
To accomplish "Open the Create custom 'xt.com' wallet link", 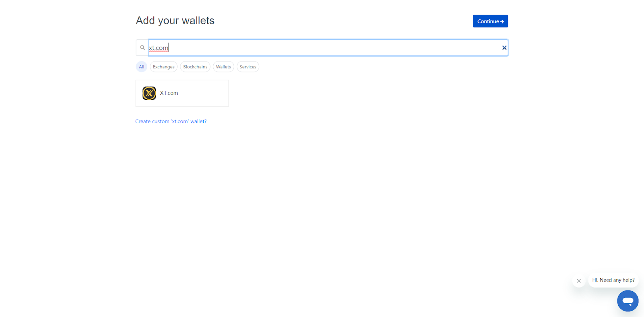I will tap(171, 121).
